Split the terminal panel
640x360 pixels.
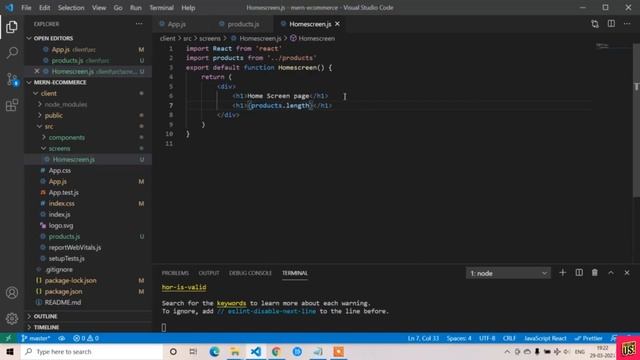tap(579, 273)
